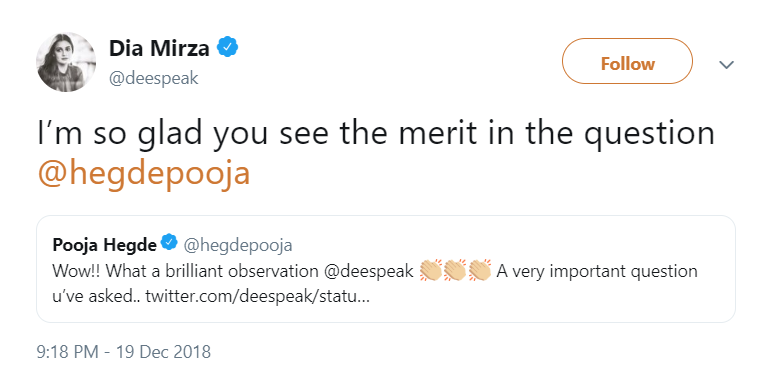The image size is (769, 369).
Task: Click Pooja Hegde's verified badge
Action: click(x=170, y=242)
